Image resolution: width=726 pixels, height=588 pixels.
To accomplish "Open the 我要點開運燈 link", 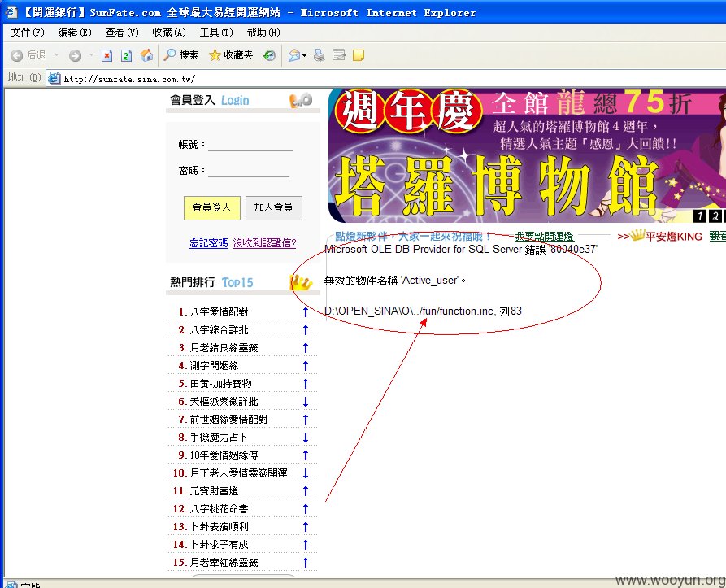I will 545,237.
